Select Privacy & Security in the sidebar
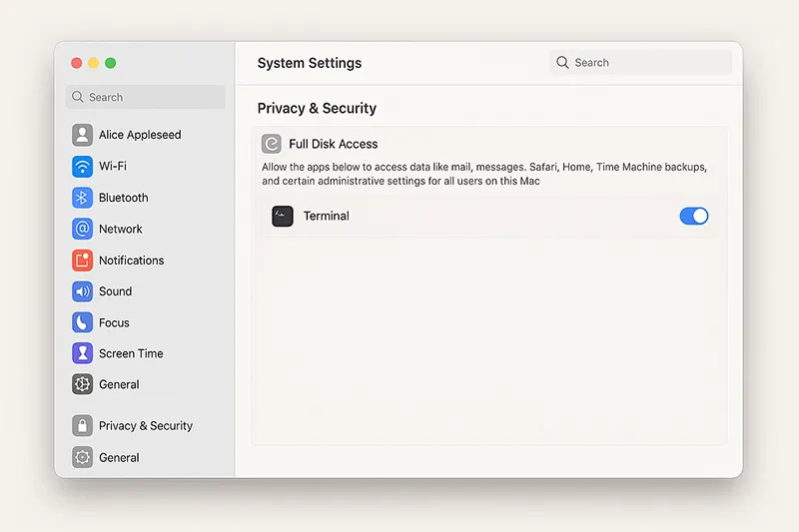This screenshot has height=532, width=799. click(x=145, y=425)
